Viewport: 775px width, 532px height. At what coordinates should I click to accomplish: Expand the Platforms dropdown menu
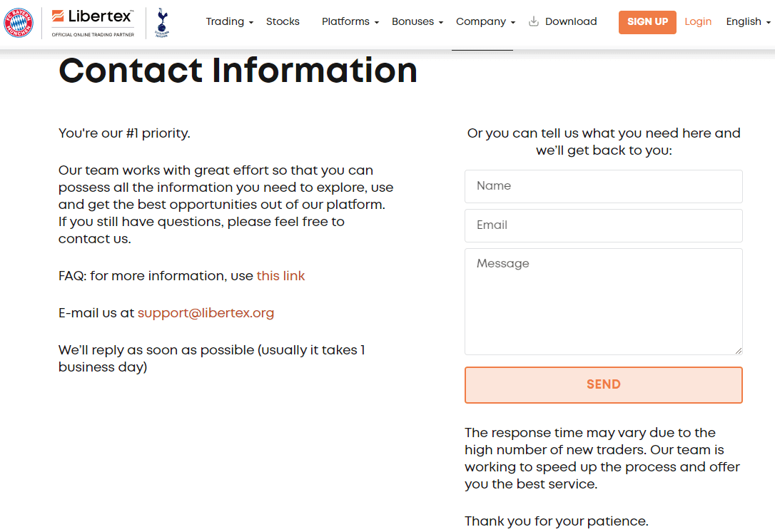[x=350, y=21]
